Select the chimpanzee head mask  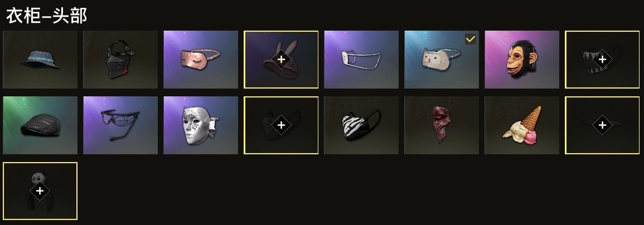522,60
